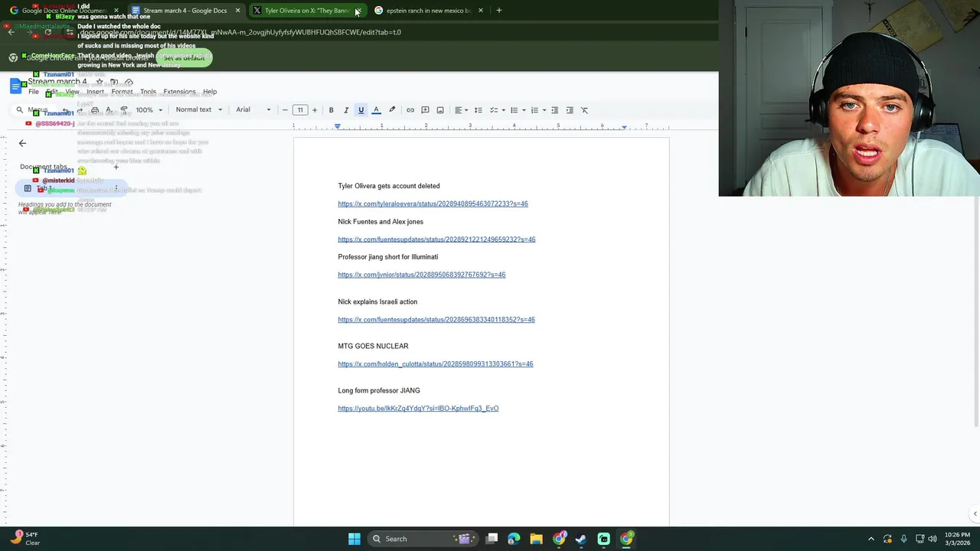Open the Normal text style dropdown
980x551 pixels.
pos(199,109)
